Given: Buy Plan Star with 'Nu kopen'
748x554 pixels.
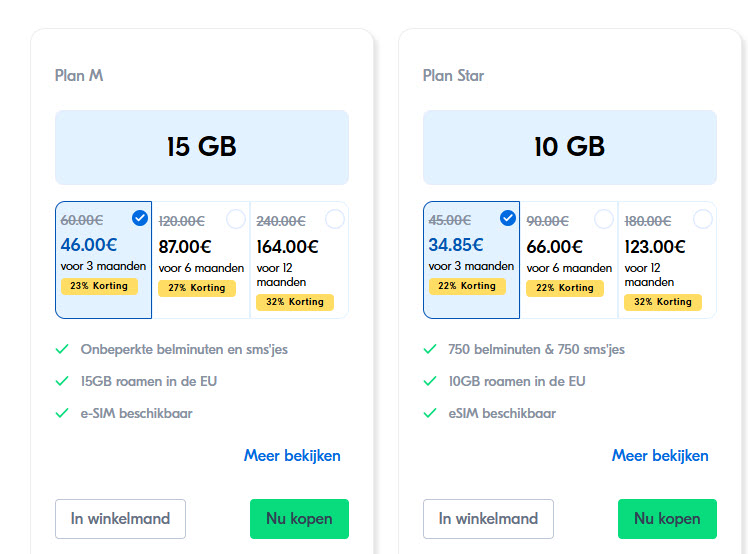Looking at the screenshot, I should [x=667, y=519].
